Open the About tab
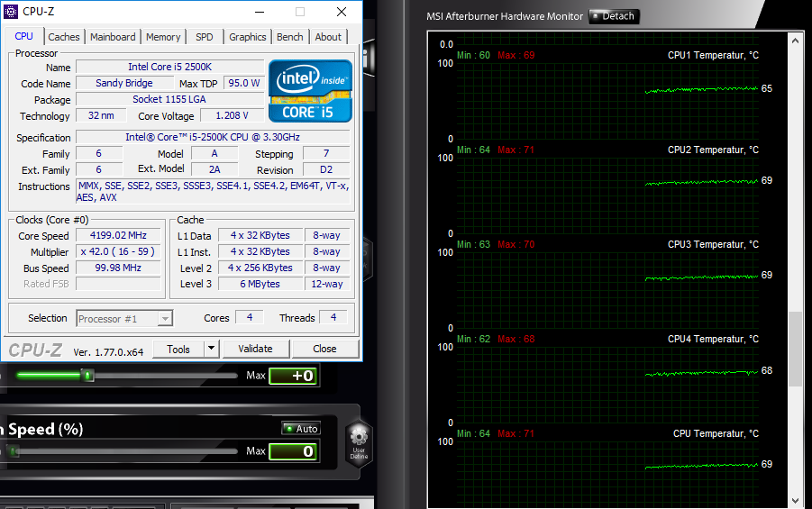812x509 pixels. point(328,37)
